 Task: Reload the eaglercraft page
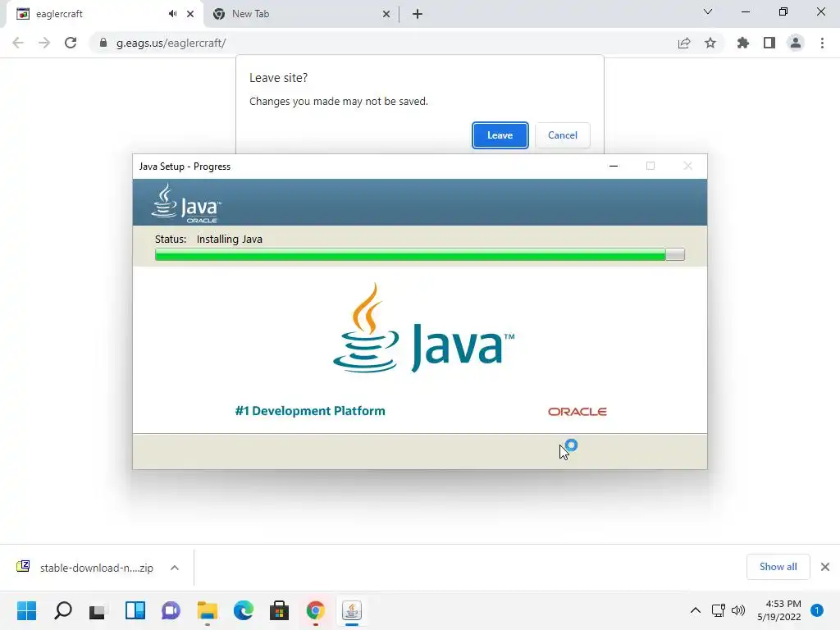click(71, 43)
